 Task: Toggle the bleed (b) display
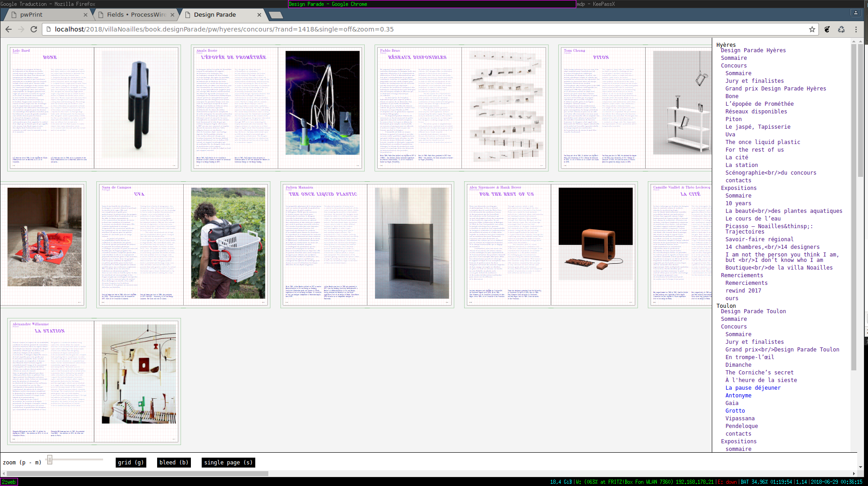174,462
